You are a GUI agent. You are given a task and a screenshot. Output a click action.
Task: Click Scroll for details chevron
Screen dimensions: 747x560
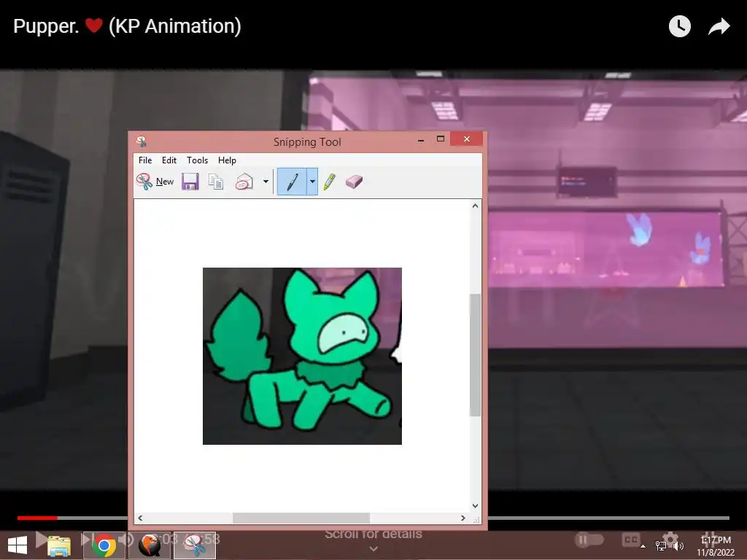tap(373, 548)
